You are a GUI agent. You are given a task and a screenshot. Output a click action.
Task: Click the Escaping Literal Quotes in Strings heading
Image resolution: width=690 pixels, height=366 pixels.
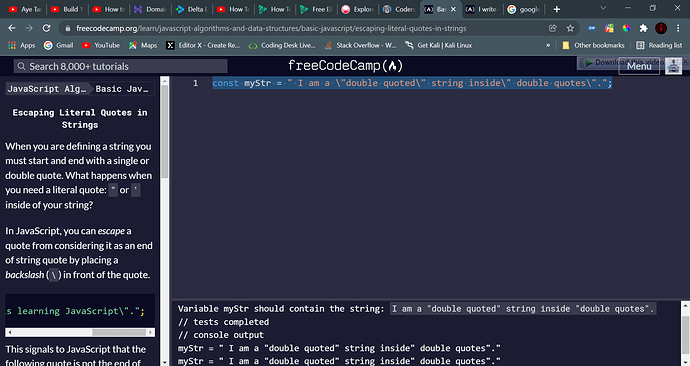80,119
